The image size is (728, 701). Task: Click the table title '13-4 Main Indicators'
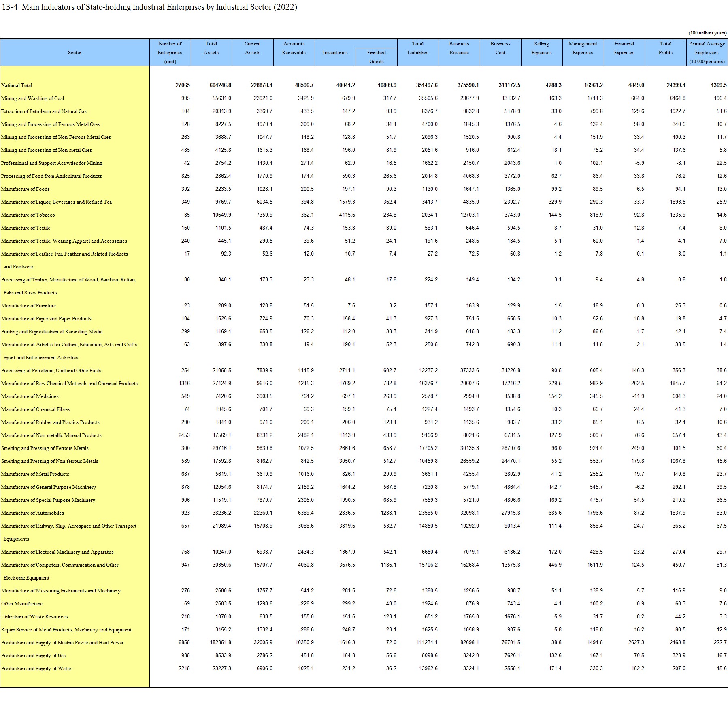149,7
